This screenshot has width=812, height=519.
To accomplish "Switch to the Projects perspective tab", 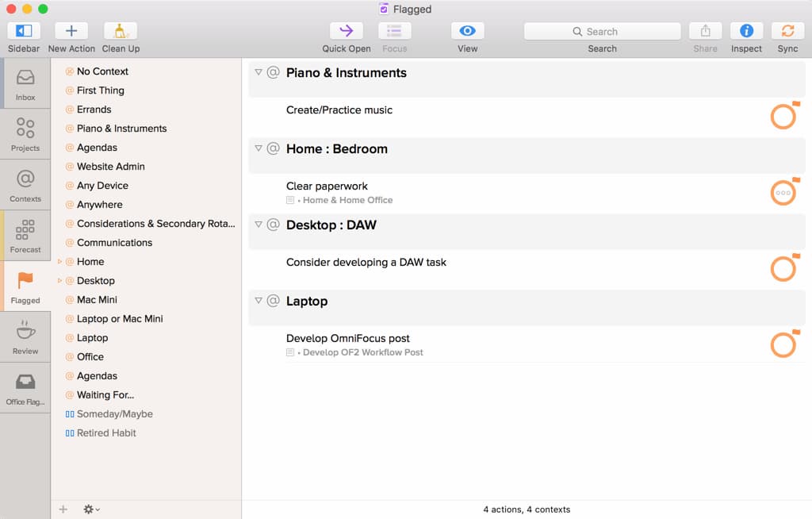I will click(25, 134).
